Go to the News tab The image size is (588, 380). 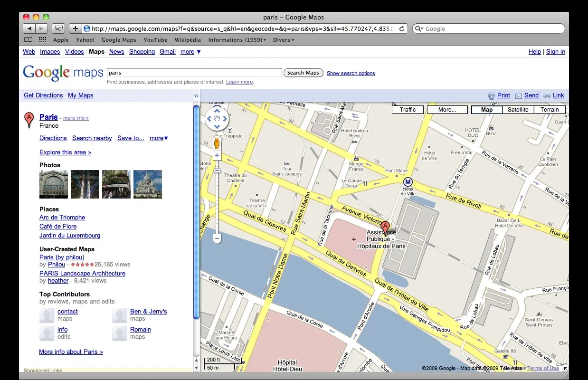pos(116,52)
